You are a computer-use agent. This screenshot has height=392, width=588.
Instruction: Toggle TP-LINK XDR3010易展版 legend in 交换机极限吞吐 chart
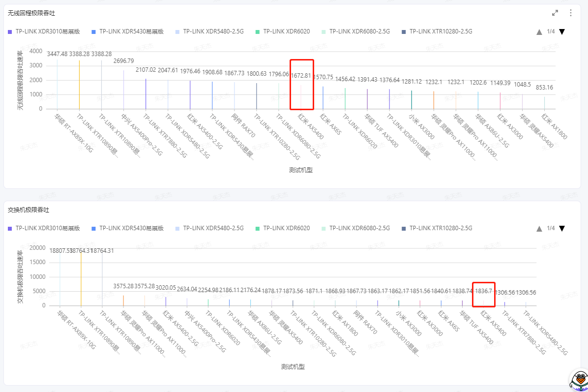tap(44, 228)
